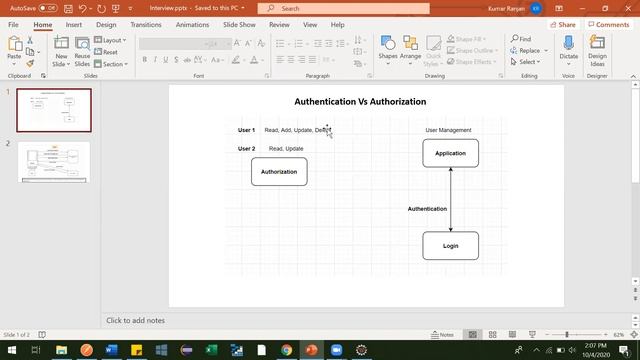
Task: Open Design Ideas pane
Action: [597, 51]
